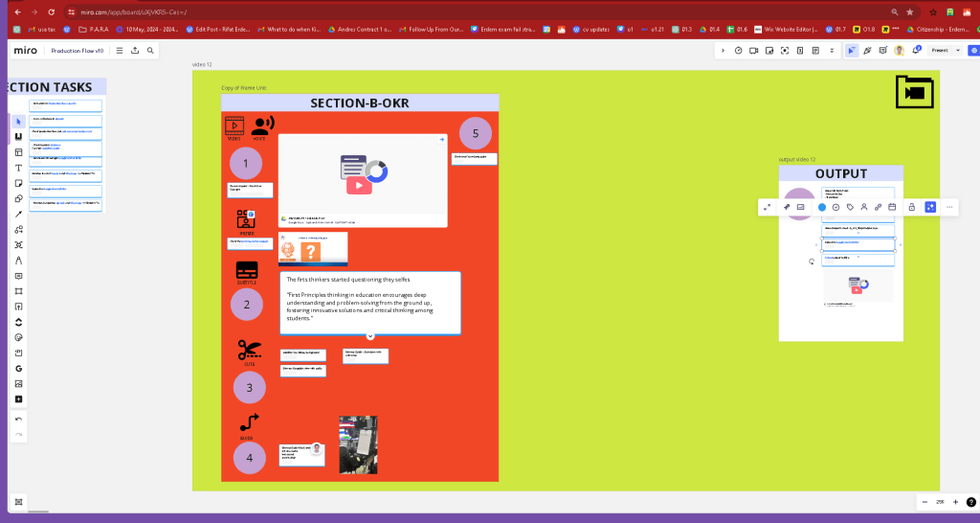This screenshot has height=523, width=980.
Task: Open more apps plus button in toolbar
Action: [x=19, y=399]
